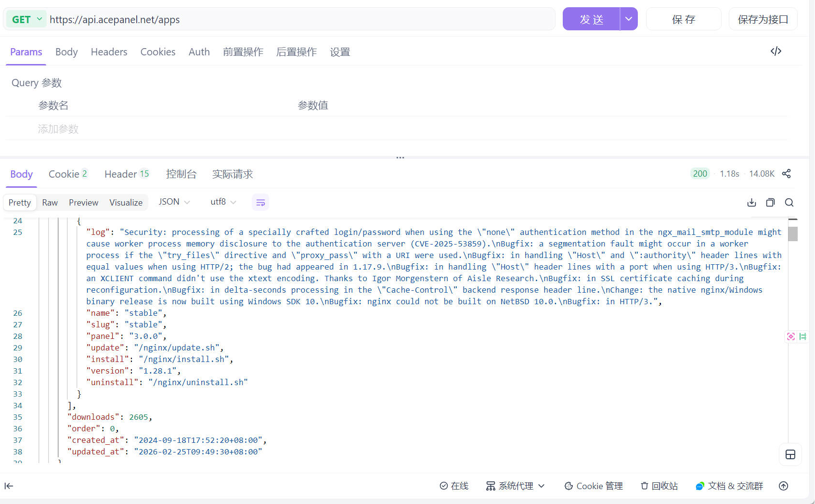This screenshot has width=815, height=504.
Task: Toggle word wrap in response view
Action: 260,203
